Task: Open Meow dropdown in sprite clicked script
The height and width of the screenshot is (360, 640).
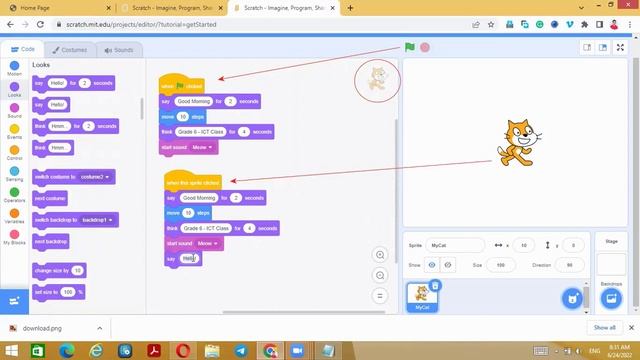Action: pyautogui.click(x=208, y=243)
